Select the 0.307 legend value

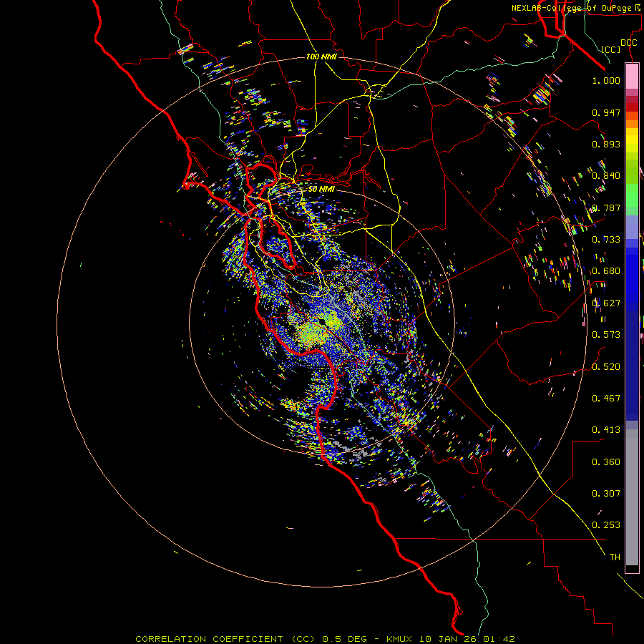tap(606, 494)
